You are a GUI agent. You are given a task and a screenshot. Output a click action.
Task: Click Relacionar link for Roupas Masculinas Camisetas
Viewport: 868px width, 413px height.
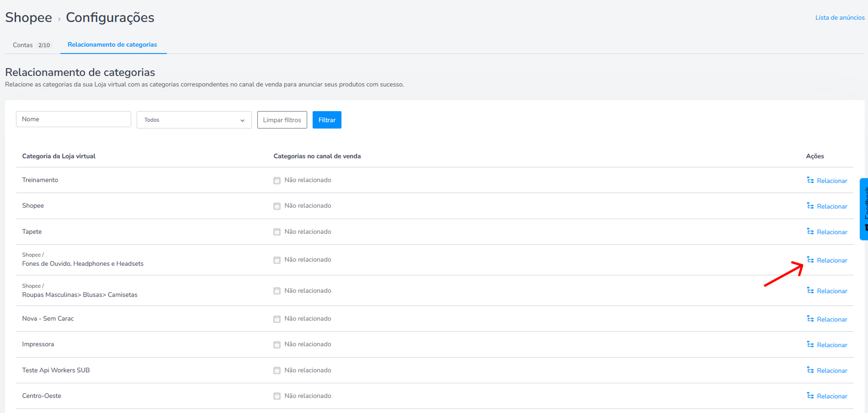[x=832, y=291]
